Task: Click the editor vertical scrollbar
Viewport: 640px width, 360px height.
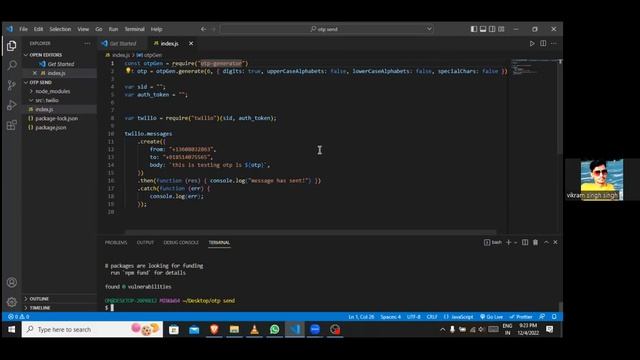Action: tap(560, 106)
